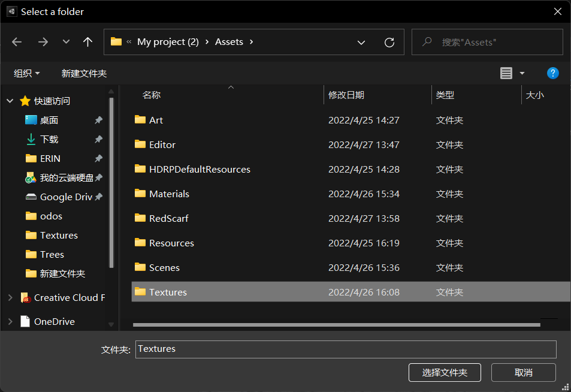The width and height of the screenshot is (571, 392).
Task: Focus the 文件夹 name input field
Action: (x=346, y=349)
